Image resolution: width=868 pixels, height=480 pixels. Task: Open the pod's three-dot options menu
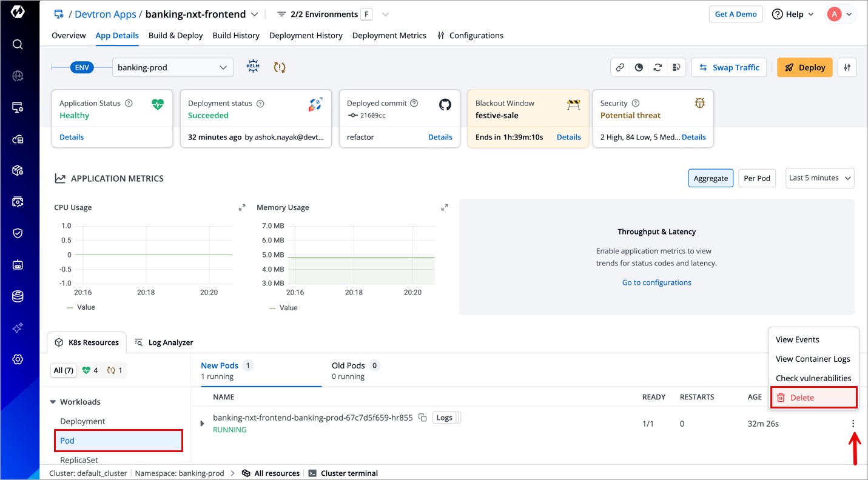point(853,424)
